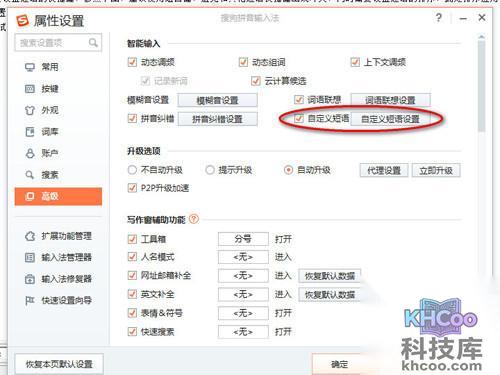Toggle the 英文补全 checkbox

pyautogui.click(x=132, y=294)
